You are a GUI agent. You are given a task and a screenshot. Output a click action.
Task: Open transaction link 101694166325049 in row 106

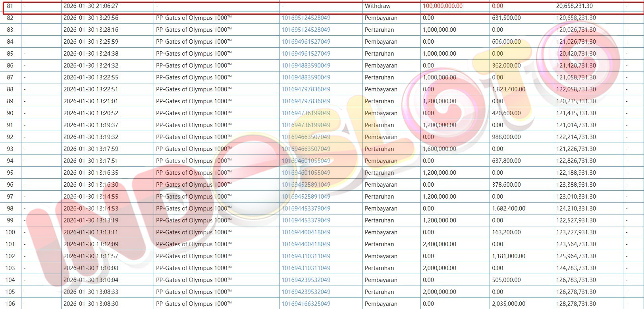point(306,304)
